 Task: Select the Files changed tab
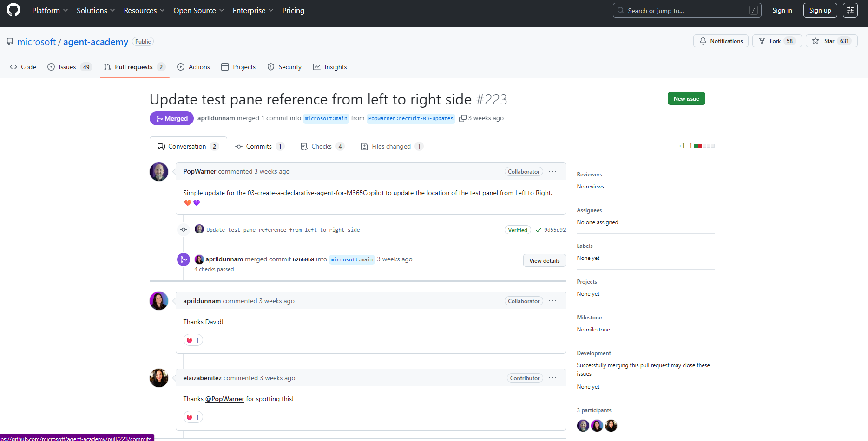(x=392, y=146)
